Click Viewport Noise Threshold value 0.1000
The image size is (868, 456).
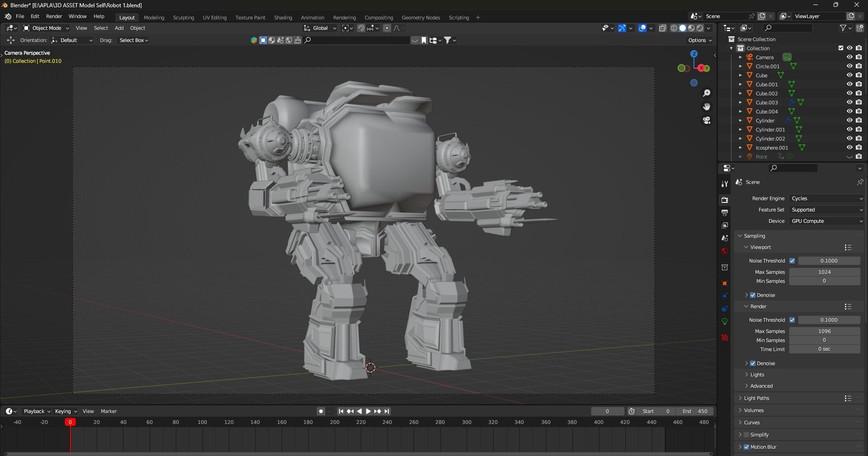click(x=829, y=261)
